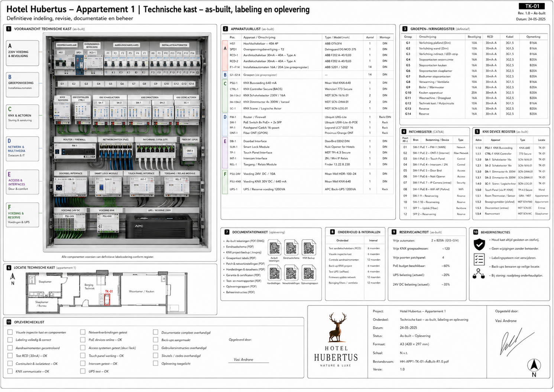The image size is (554, 392).
Task: Click the Keuken apparatuur row G10
Action: 475,93
